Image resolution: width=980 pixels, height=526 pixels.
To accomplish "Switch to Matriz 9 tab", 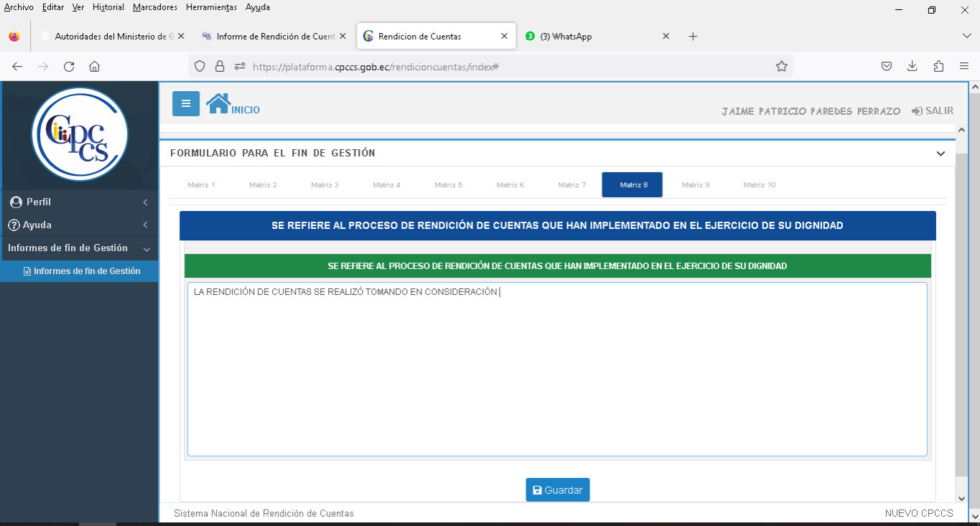I will click(695, 185).
